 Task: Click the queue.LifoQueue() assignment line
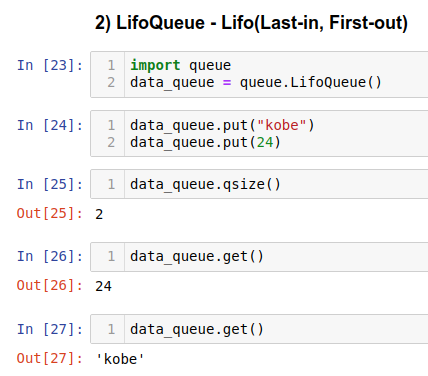click(256, 82)
